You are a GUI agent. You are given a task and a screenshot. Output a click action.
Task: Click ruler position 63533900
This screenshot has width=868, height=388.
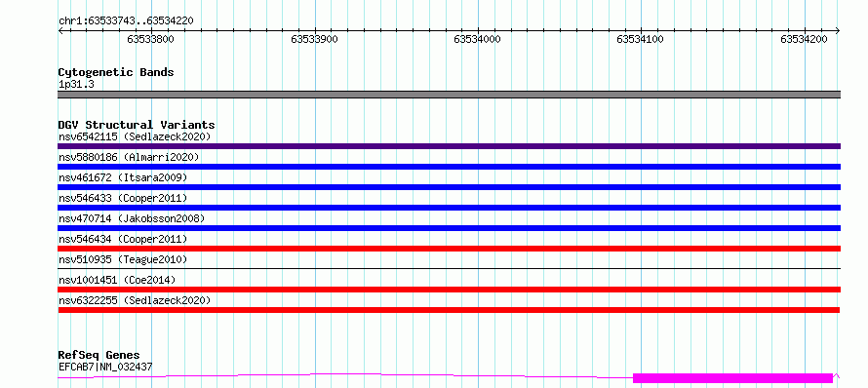(x=314, y=39)
